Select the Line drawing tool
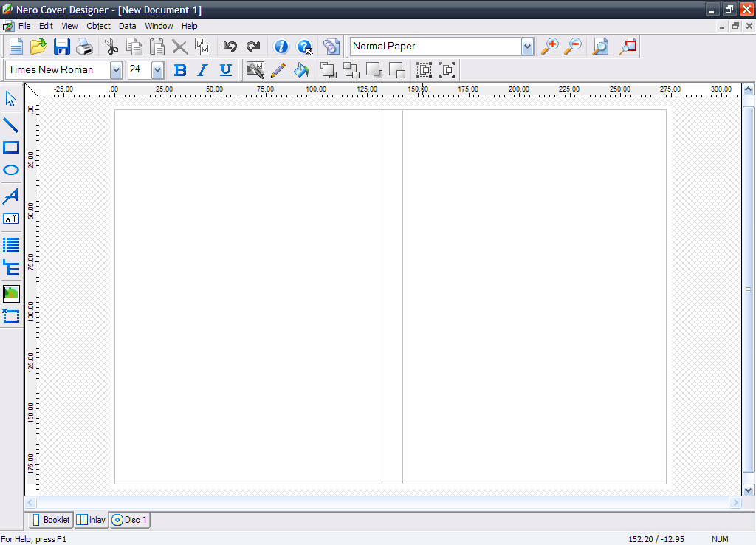 point(11,124)
